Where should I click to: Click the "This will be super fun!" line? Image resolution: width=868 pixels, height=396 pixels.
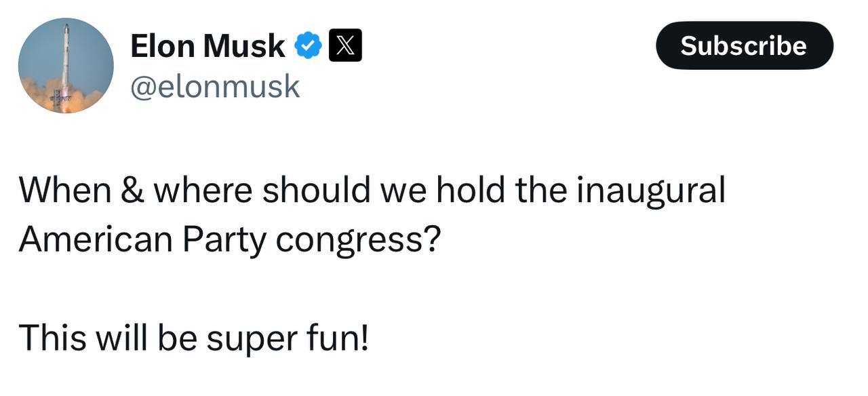coord(194,337)
